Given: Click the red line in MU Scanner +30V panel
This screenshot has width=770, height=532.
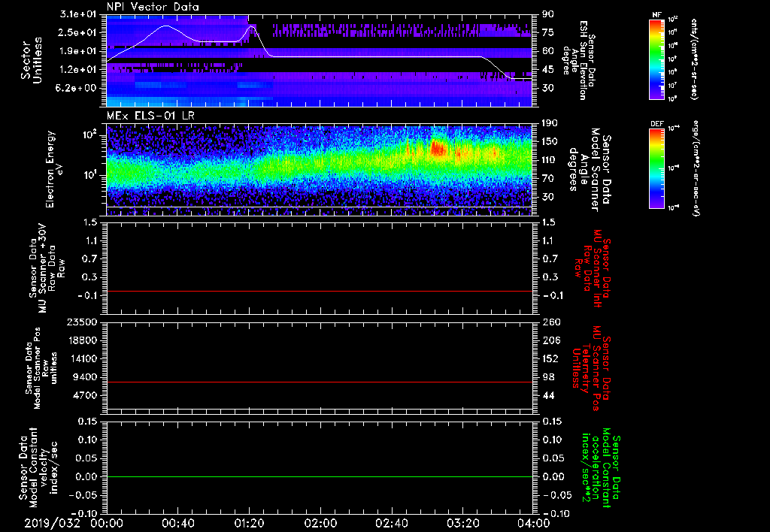Looking at the screenshot, I should tap(319, 291).
